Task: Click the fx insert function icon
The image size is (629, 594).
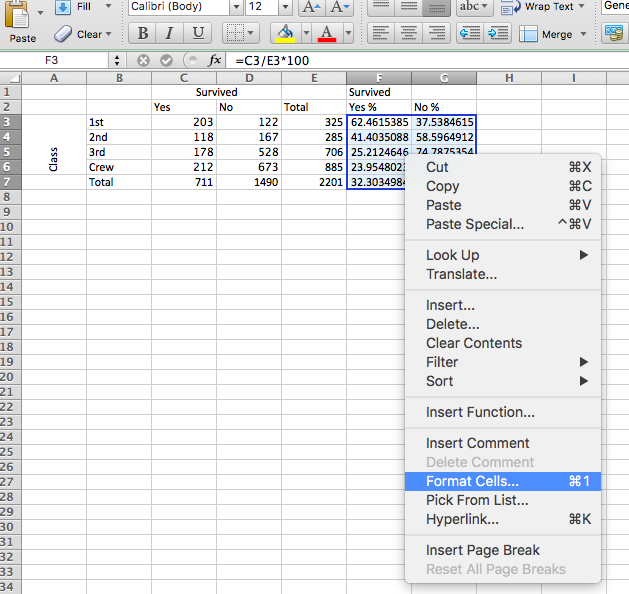Action: click(214, 60)
